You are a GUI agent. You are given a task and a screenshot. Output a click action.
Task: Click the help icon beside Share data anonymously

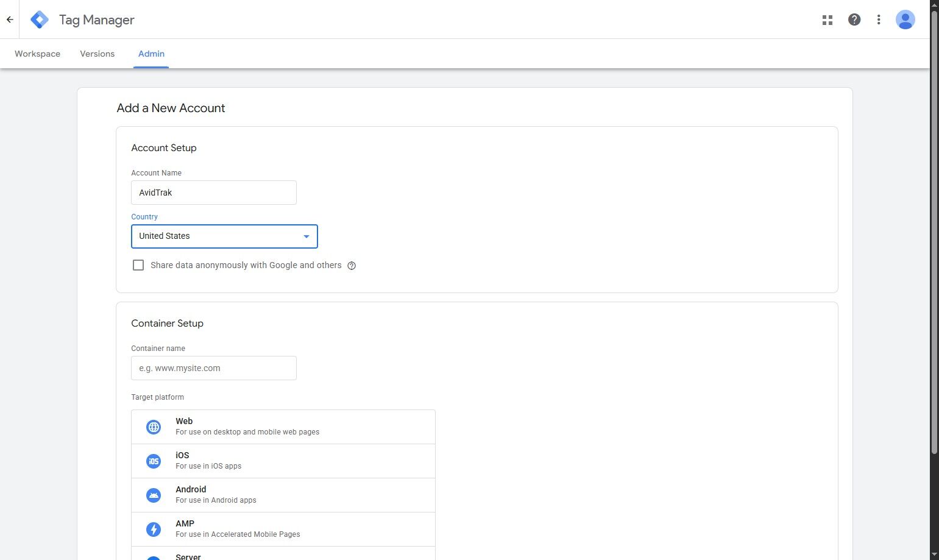352,266
